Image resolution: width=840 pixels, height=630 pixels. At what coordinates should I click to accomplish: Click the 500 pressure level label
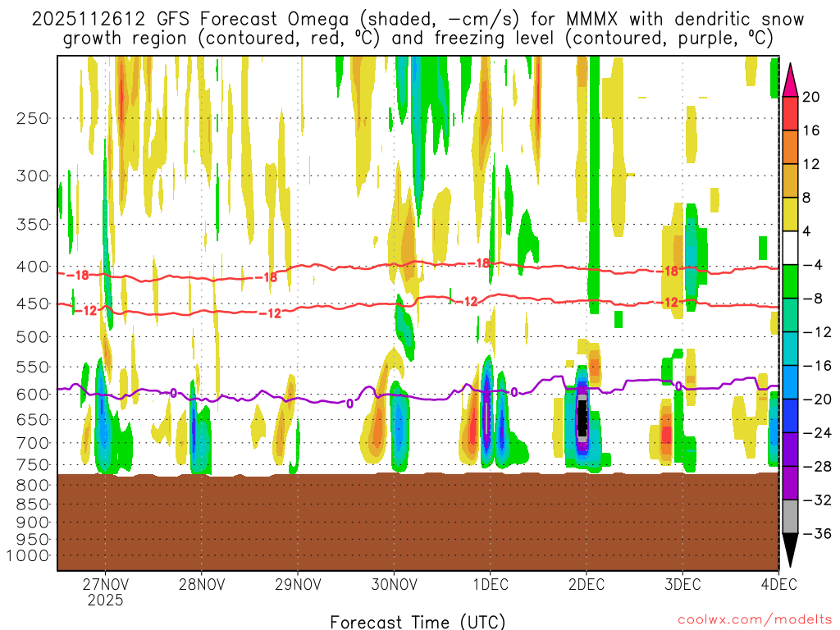pos(34,336)
